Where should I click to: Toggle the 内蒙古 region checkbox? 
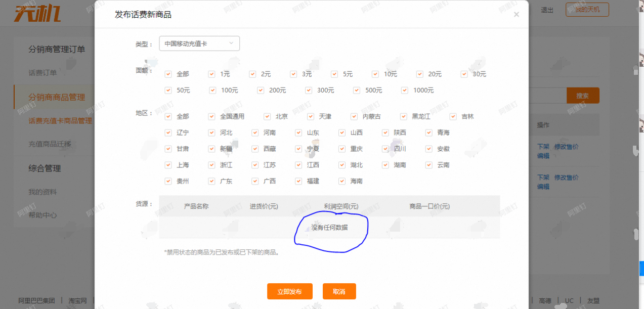(x=354, y=116)
